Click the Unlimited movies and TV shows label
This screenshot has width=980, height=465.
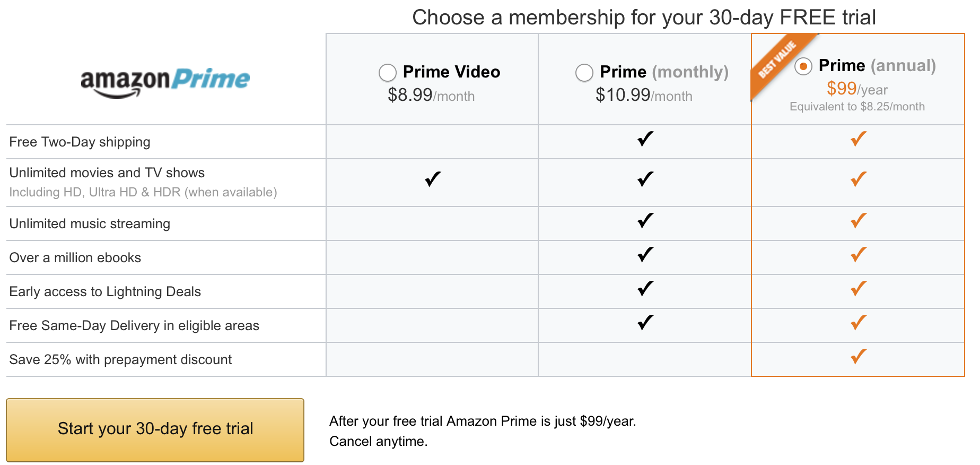[107, 173]
